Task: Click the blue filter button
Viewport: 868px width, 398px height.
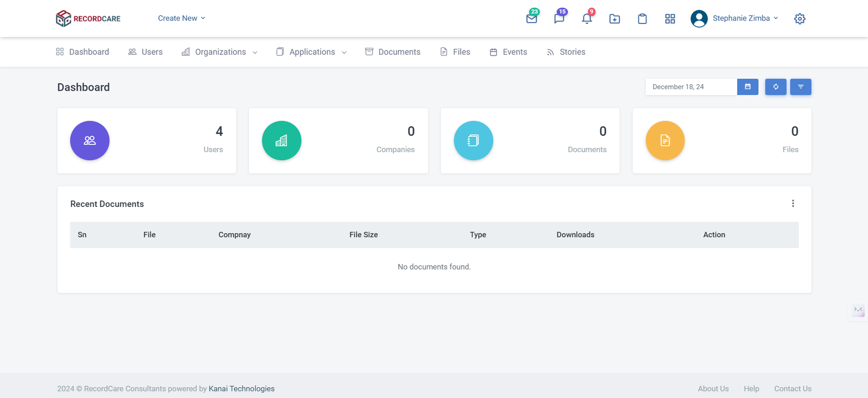Action: point(801,87)
